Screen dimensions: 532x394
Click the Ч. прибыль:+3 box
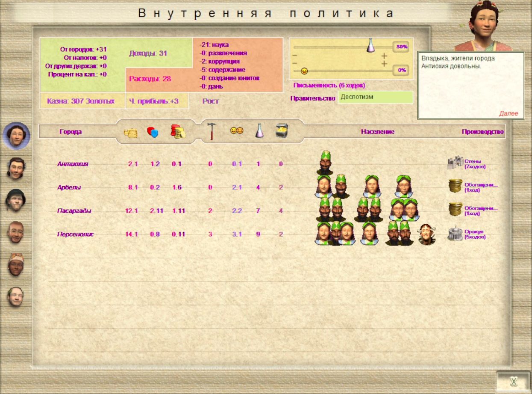point(157,101)
